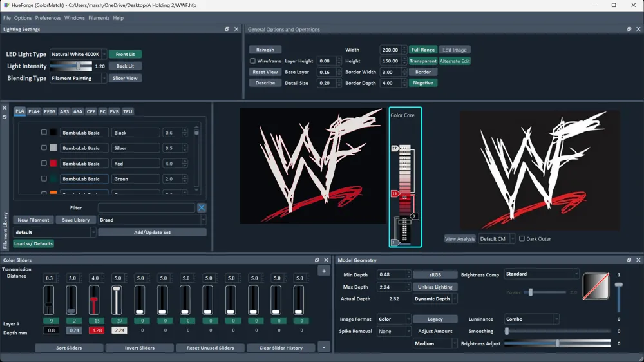The image size is (644, 362).
Task: Click the red swatch of BambuLab Red
Action: pyautogui.click(x=53, y=163)
